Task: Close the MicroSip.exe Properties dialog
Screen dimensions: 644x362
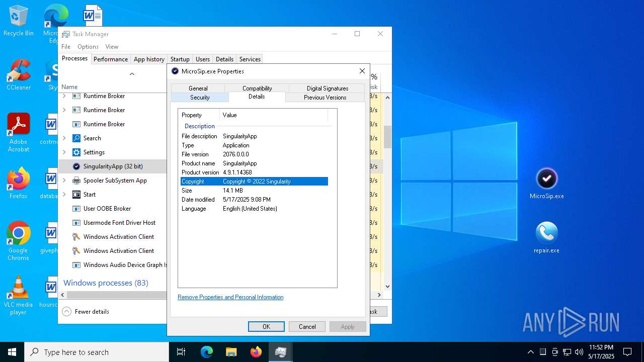Action: point(362,71)
